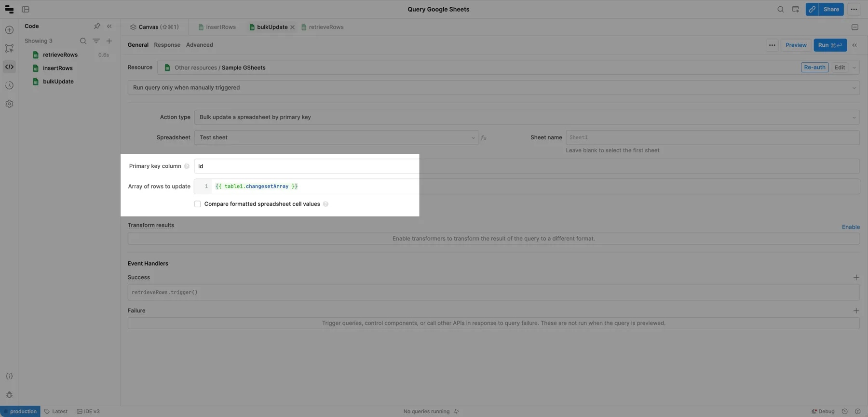Copy the app link icon button
The width and height of the screenshot is (868, 417).
coord(812,9)
